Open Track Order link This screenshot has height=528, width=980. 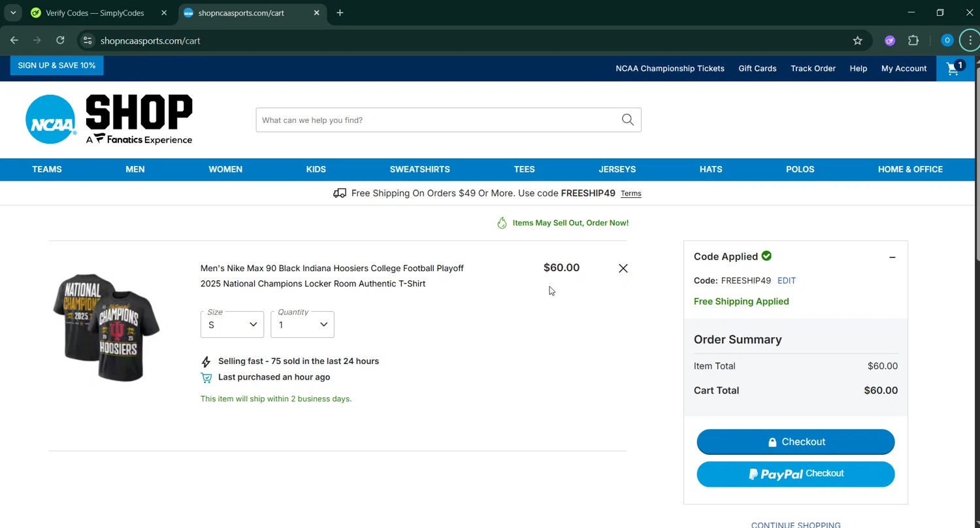[x=813, y=68]
